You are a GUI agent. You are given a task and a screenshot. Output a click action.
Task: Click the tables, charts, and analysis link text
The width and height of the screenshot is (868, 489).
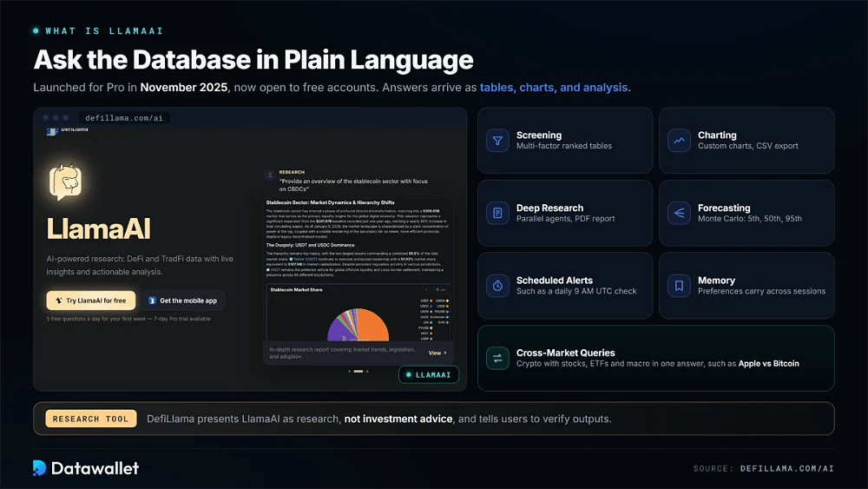click(x=554, y=88)
